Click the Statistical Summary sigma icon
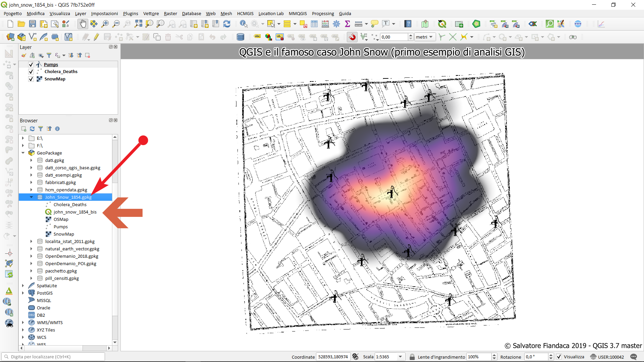The image size is (644, 362). click(x=347, y=24)
